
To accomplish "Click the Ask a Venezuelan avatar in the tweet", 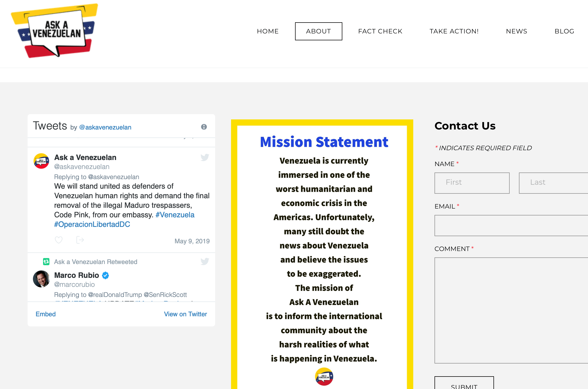I will click(41, 161).
